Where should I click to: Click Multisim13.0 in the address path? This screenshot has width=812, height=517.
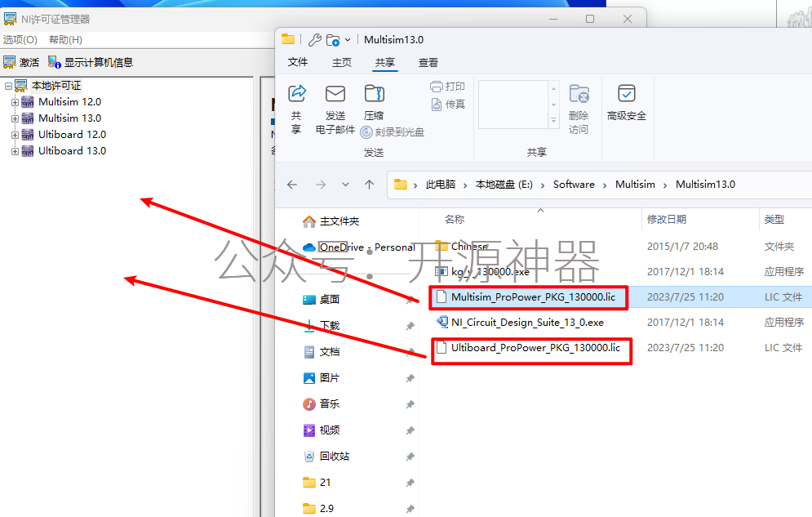click(x=705, y=185)
